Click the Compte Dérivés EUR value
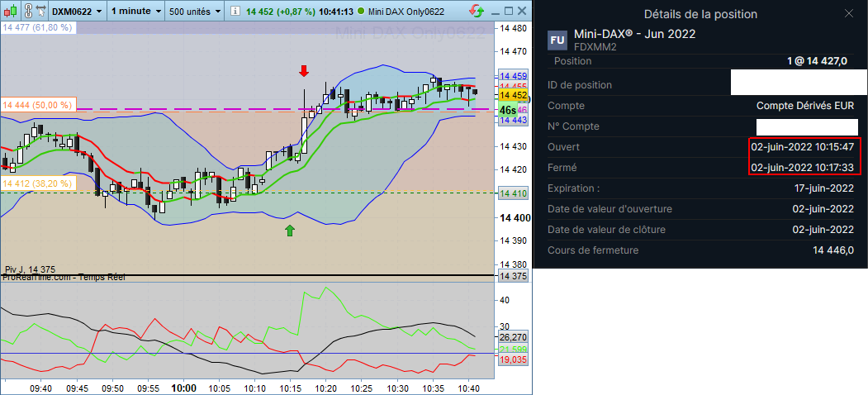The image size is (868, 395). 805,106
